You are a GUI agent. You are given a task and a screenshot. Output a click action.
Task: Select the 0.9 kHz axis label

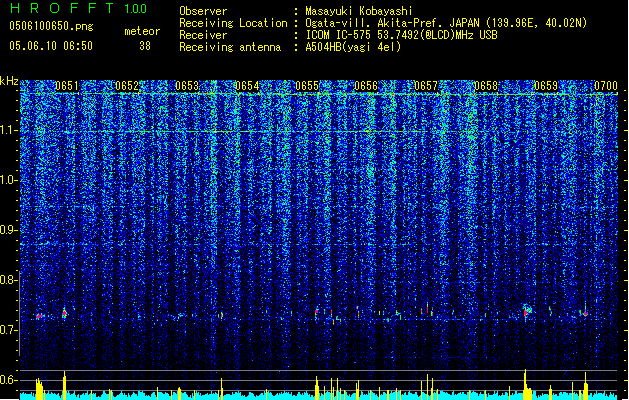[9, 230]
